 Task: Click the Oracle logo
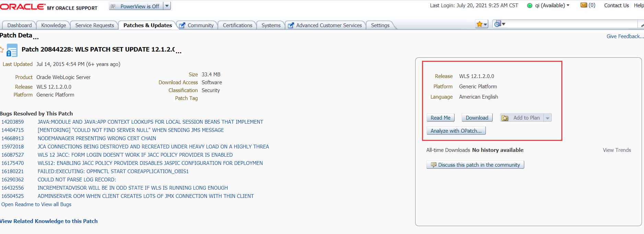coord(23,7)
